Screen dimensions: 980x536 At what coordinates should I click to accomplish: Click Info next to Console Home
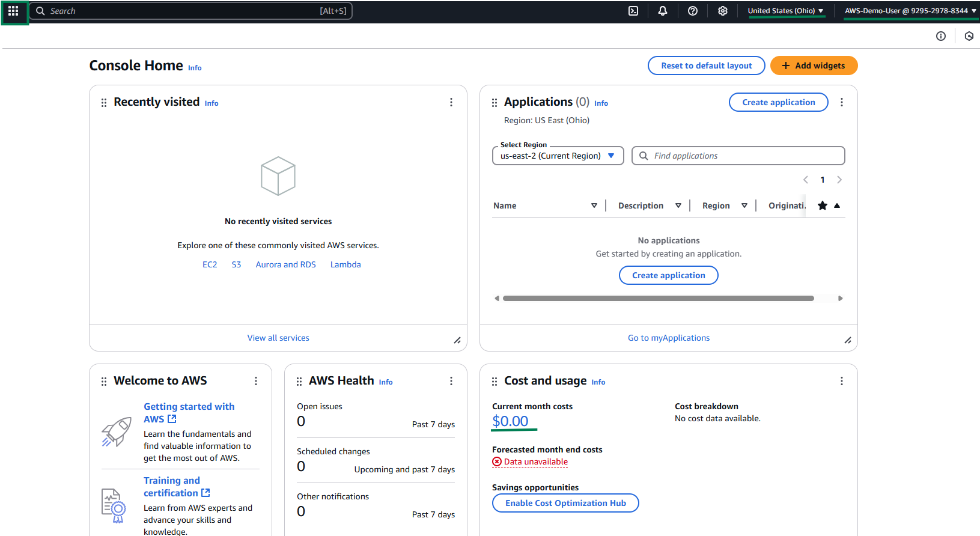pyautogui.click(x=195, y=68)
